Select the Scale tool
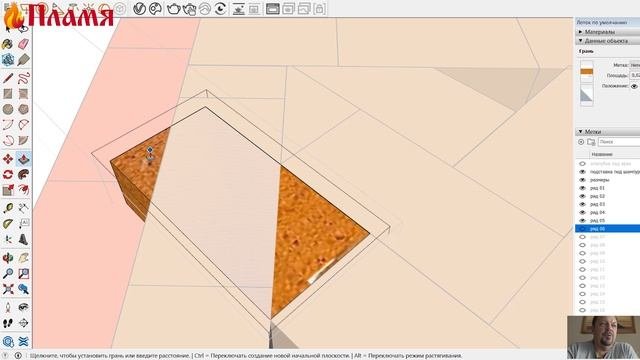 pos(8,190)
